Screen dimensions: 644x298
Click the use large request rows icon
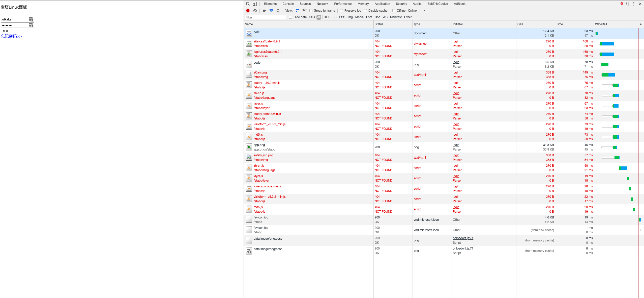(298, 11)
